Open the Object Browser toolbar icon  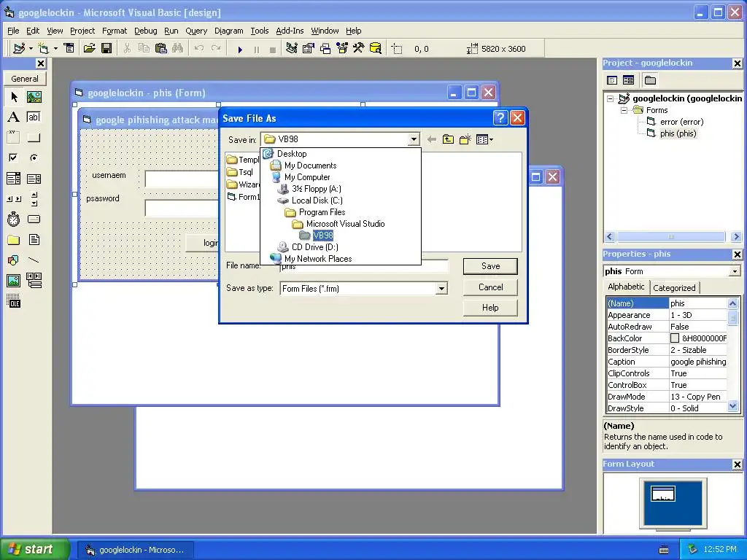(343, 48)
